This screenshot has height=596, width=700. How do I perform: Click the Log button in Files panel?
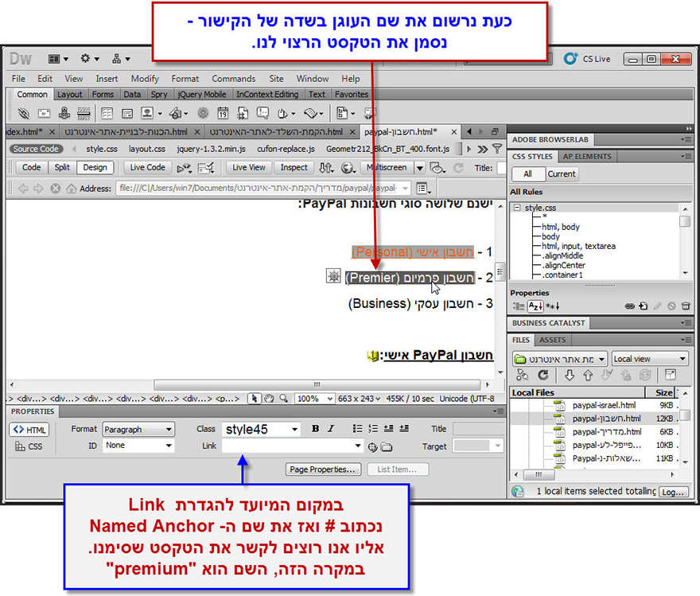click(673, 492)
